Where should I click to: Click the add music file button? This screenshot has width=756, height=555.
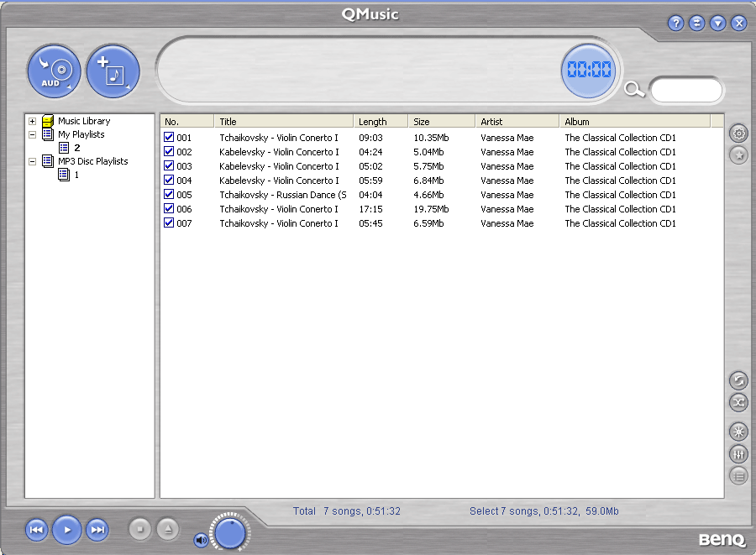click(113, 71)
